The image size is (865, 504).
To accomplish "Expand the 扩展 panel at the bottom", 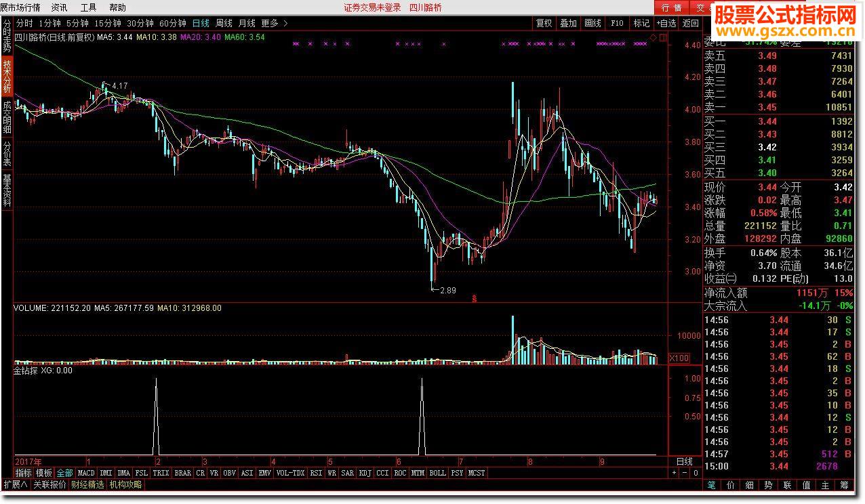I will [x=15, y=484].
